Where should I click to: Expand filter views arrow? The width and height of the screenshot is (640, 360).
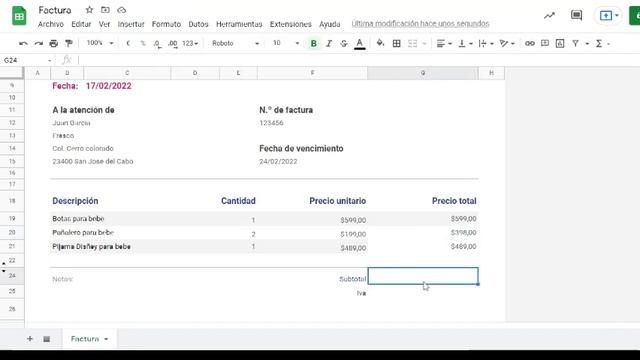coord(587,44)
